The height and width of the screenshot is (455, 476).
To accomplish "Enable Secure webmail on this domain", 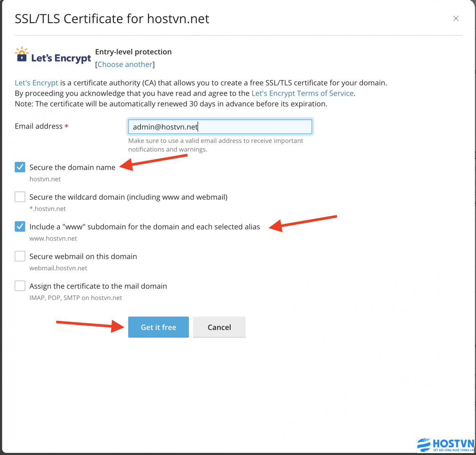I will coord(20,256).
